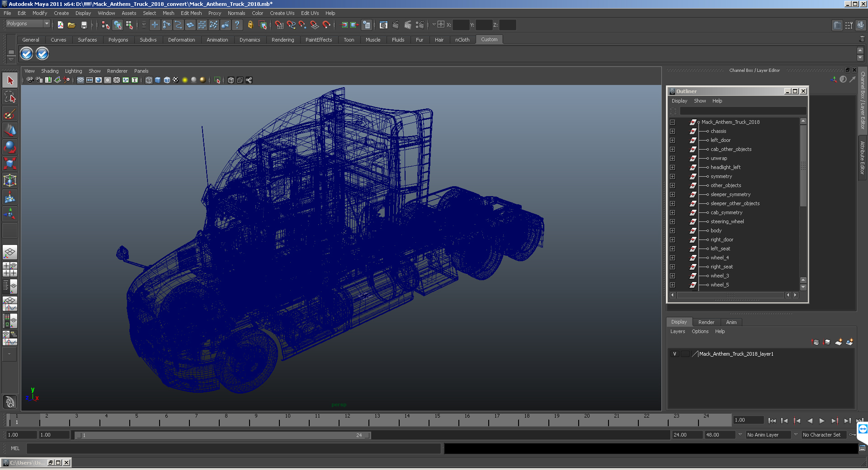Expand body node in Outliner
868x470 pixels.
(673, 230)
